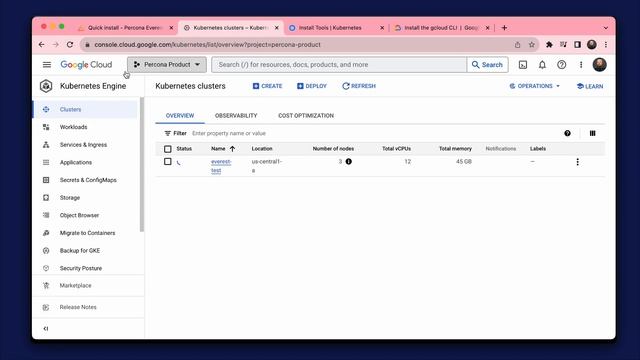Open the notifications bell
The image size is (640, 360).
[x=542, y=64]
